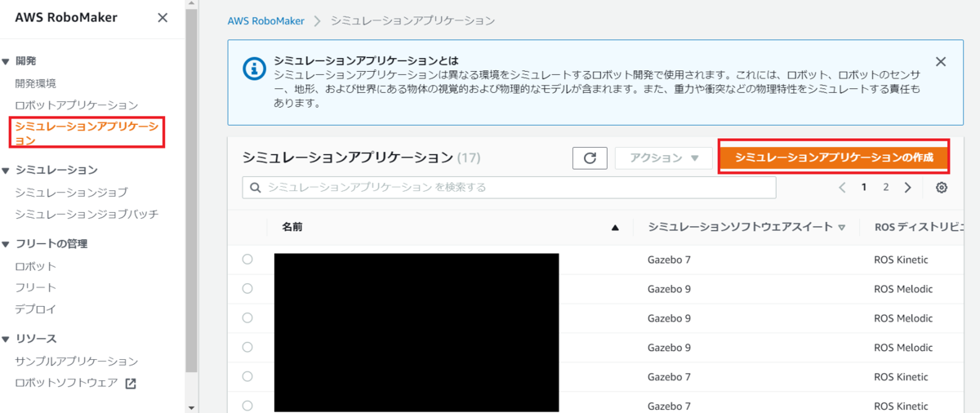Go to previous page of results
This screenshot has width=980, height=413.
tap(842, 188)
